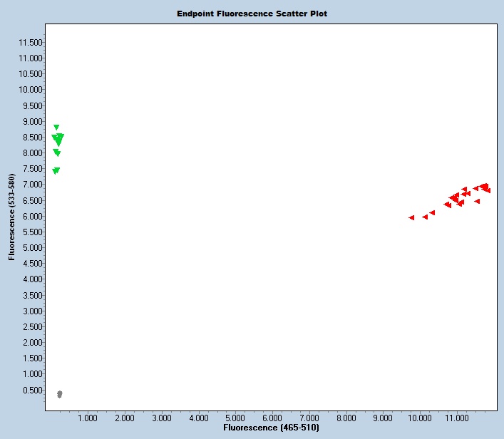Select the leftmost red triangle data point
This screenshot has width=504, height=439.
click(x=411, y=217)
